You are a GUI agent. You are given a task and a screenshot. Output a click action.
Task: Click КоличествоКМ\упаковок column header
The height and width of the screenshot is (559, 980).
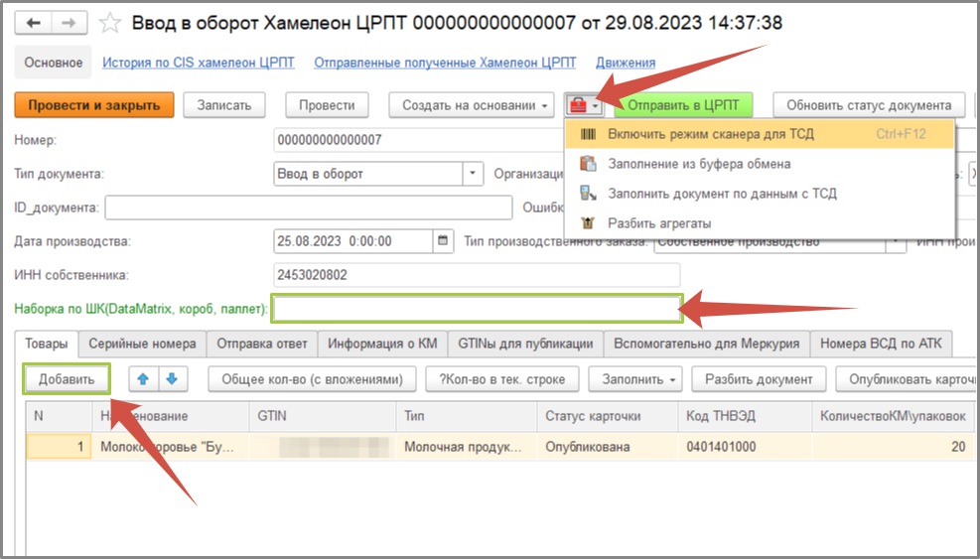tap(893, 416)
